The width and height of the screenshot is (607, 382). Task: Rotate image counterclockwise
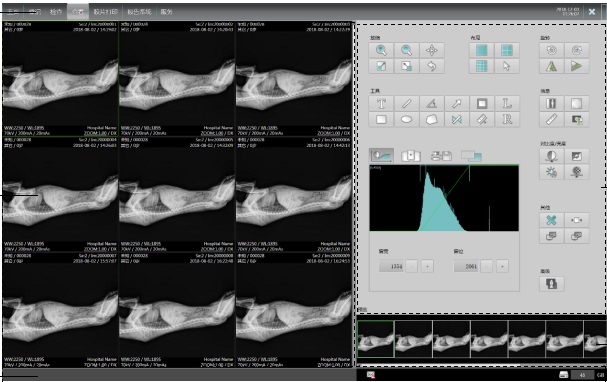pyautogui.click(x=551, y=50)
